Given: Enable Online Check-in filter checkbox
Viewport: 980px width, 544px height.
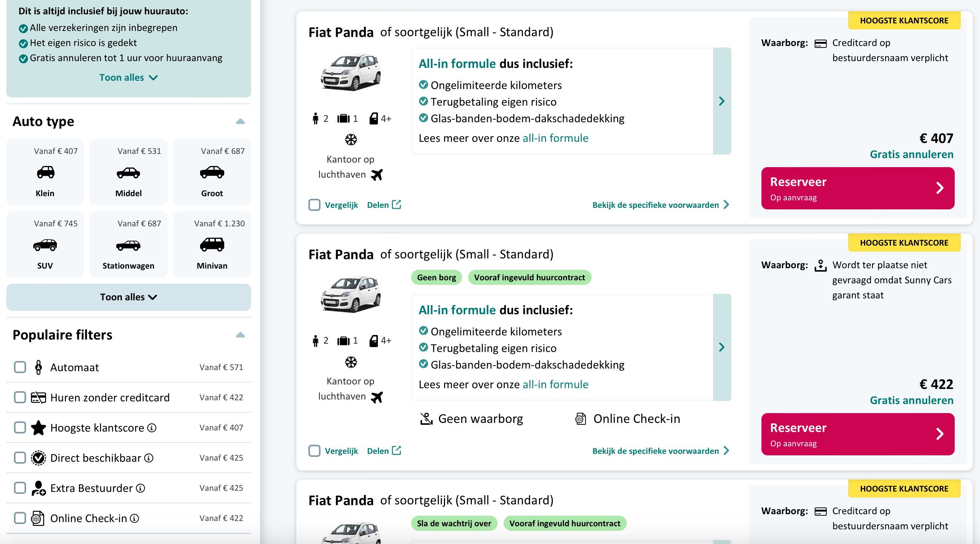Looking at the screenshot, I should click(x=20, y=518).
